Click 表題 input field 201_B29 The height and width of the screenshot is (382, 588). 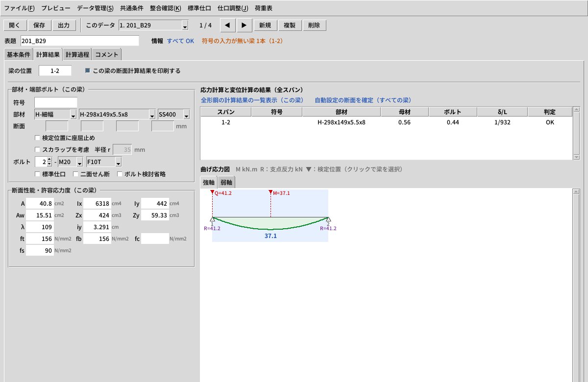click(80, 41)
